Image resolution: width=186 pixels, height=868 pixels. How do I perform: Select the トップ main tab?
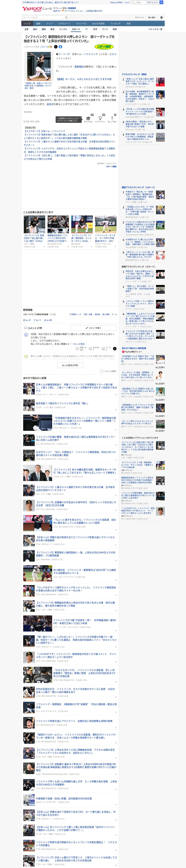click(x=27, y=24)
